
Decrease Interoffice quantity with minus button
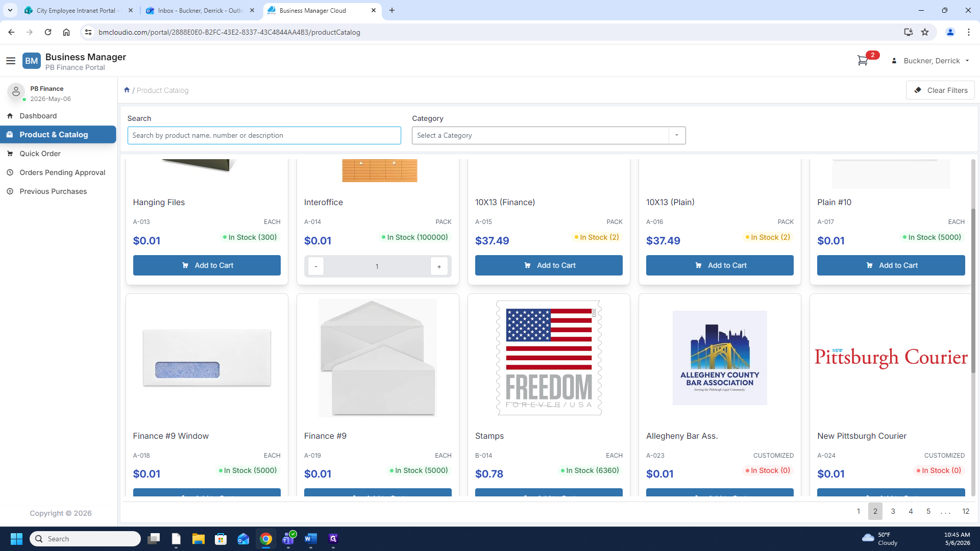[316, 266]
